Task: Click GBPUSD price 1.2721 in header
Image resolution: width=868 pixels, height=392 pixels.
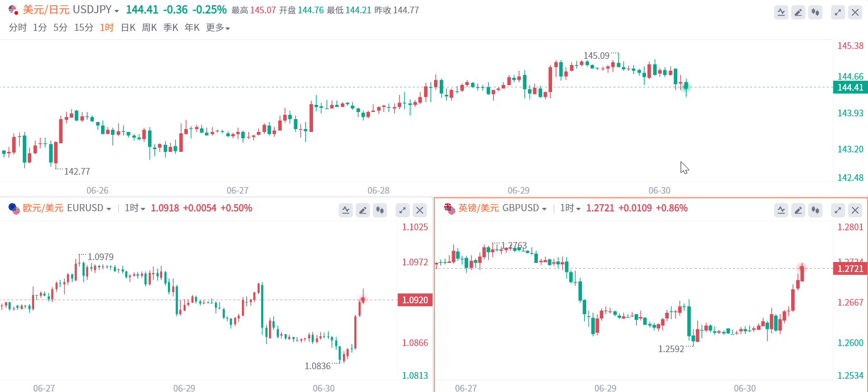Action: pyautogui.click(x=600, y=208)
